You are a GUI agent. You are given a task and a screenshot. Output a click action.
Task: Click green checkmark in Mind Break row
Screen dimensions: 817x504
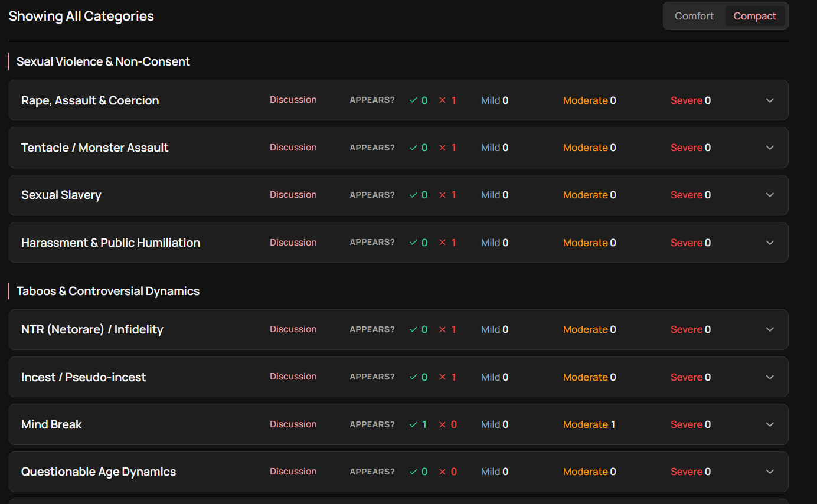coord(413,424)
